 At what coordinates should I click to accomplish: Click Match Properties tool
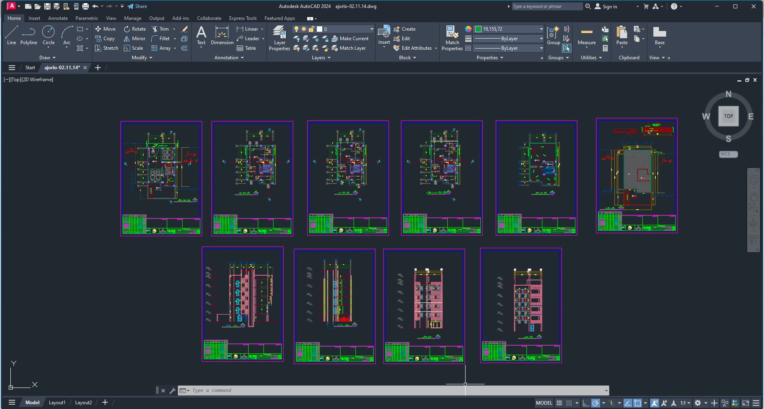tap(452, 39)
